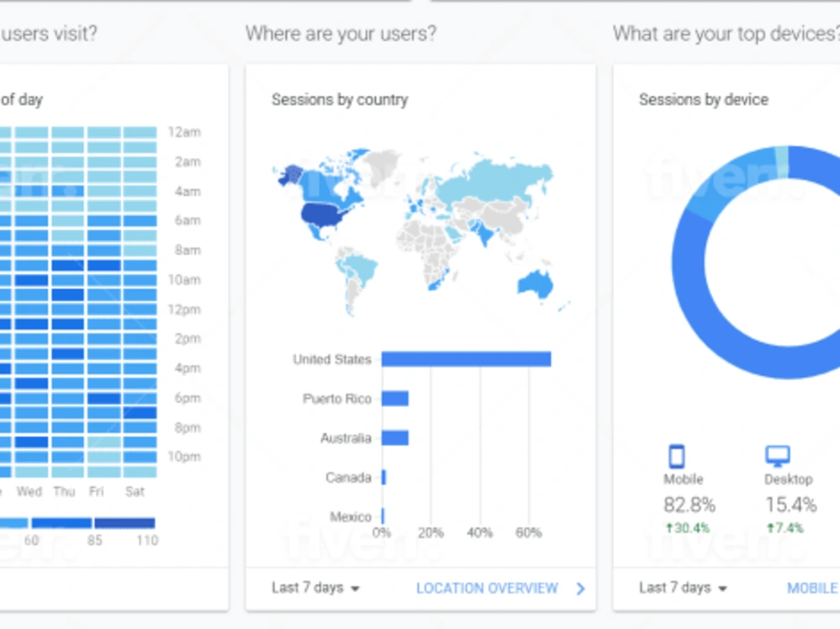Click the Canada bar in chart
Image resolution: width=840 pixels, height=629 pixels.
[x=384, y=477]
